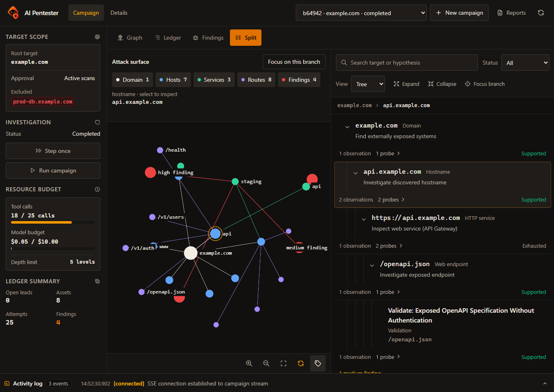Screen dimensions: 554x392
Task: Click the Model budget progress bar
Action: tap(53, 248)
